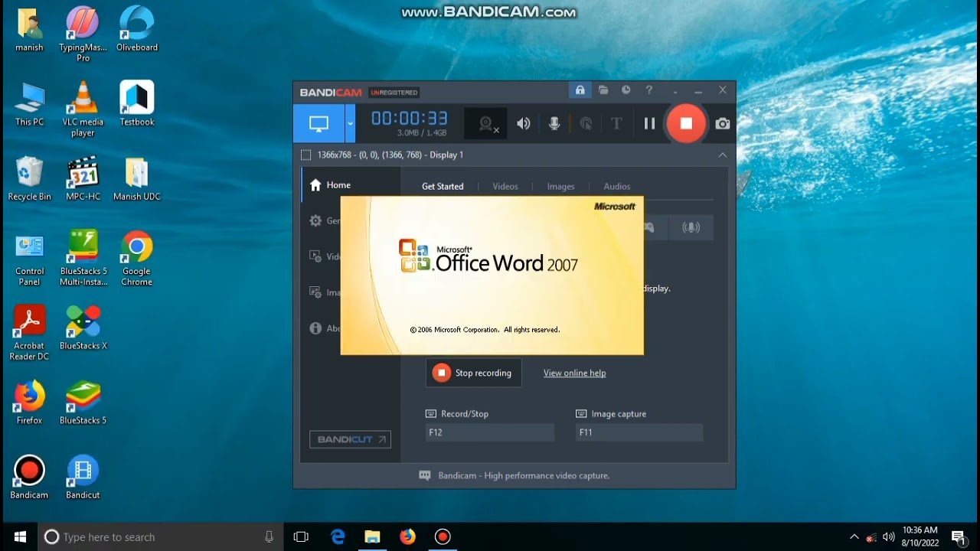The height and width of the screenshot is (551, 980).
Task: Select the Manish UDC folder
Action: tap(136, 179)
